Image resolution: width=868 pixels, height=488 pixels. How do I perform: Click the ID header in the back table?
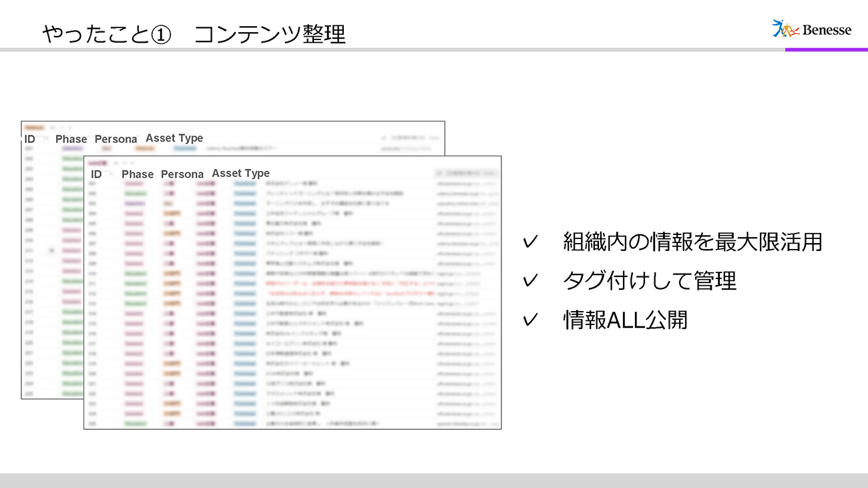29,140
